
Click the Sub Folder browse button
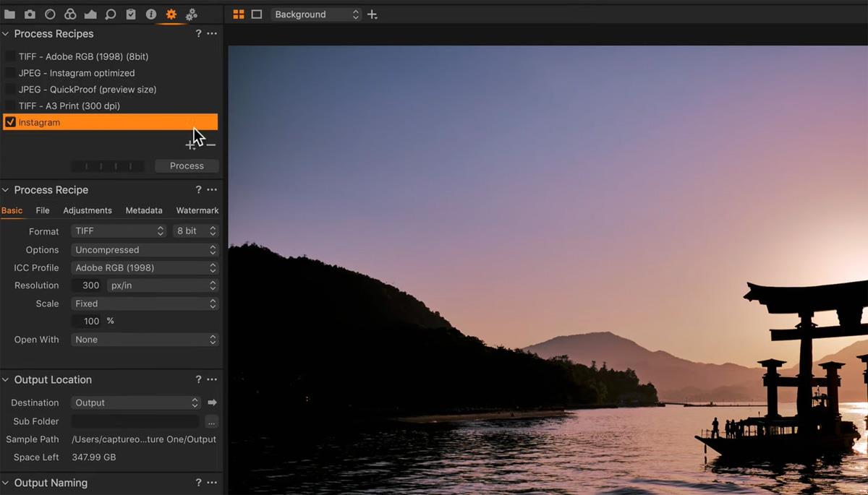pos(211,421)
